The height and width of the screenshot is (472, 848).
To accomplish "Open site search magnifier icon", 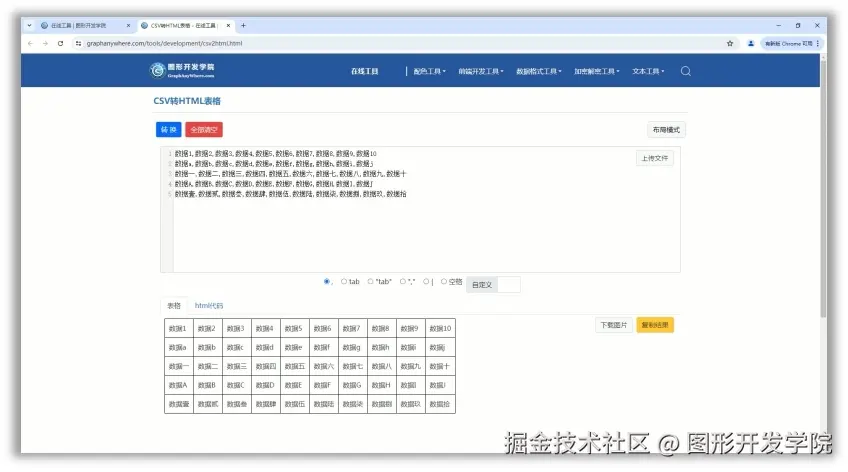I will 686,71.
